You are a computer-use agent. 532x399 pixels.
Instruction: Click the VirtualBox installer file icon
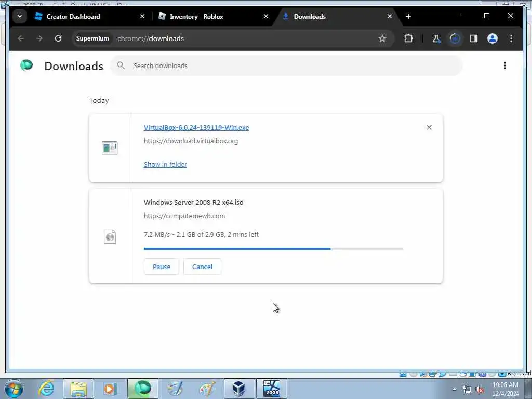pyautogui.click(x=110, y=148)
